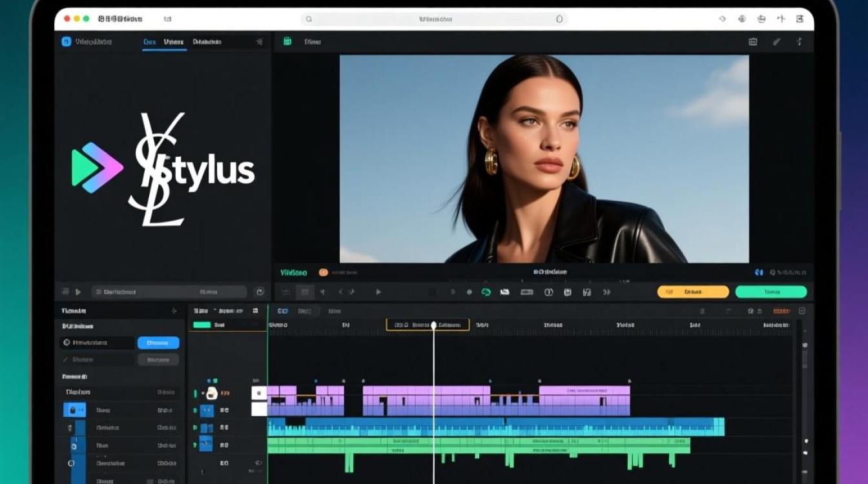Image resolution: width=868 pixels, height=484 pixels.
Task: Play the video with the triangle below the preview
Action: pyautogui.click(x=378, y=292)
